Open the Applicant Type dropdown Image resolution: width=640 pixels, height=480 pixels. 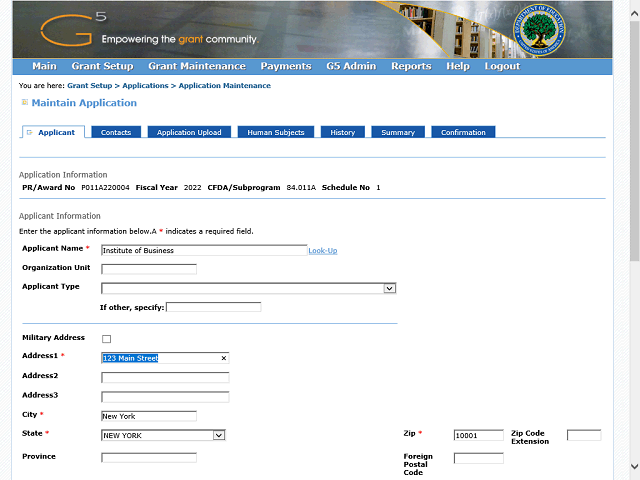pos(390,289)
